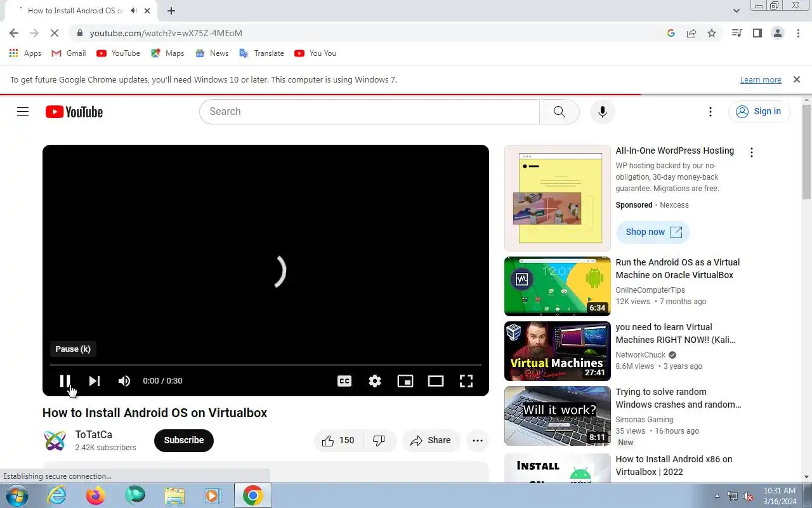Toggle closed captions on the video
The height and width of the screenshot is (508, 812).
[344, 381]
